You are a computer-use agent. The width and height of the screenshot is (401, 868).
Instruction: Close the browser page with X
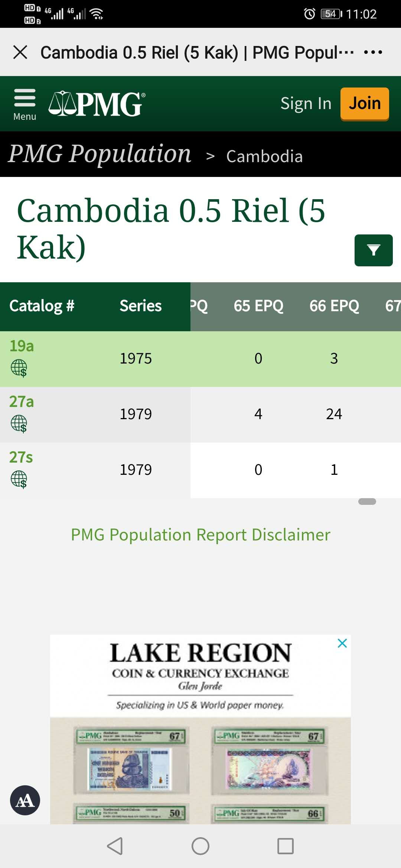pyautogui.click(x=20, y=52)
